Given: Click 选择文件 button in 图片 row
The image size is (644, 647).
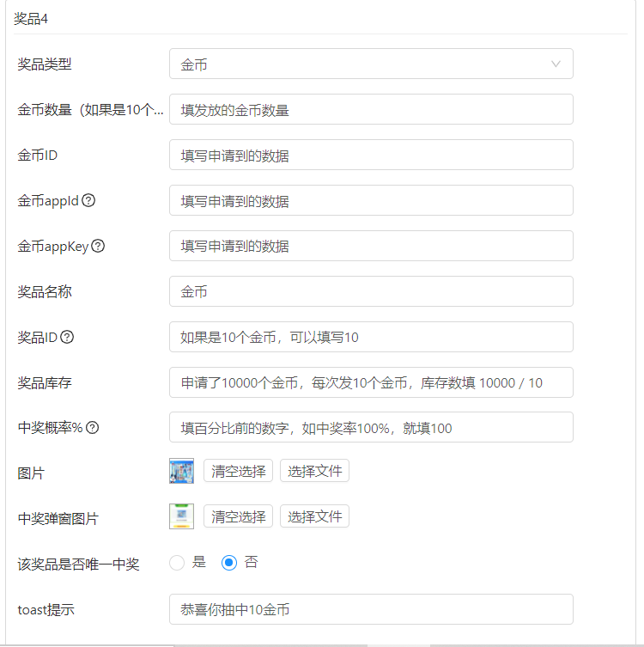Looking at the screenshot, I should click(x=314, y=471).
